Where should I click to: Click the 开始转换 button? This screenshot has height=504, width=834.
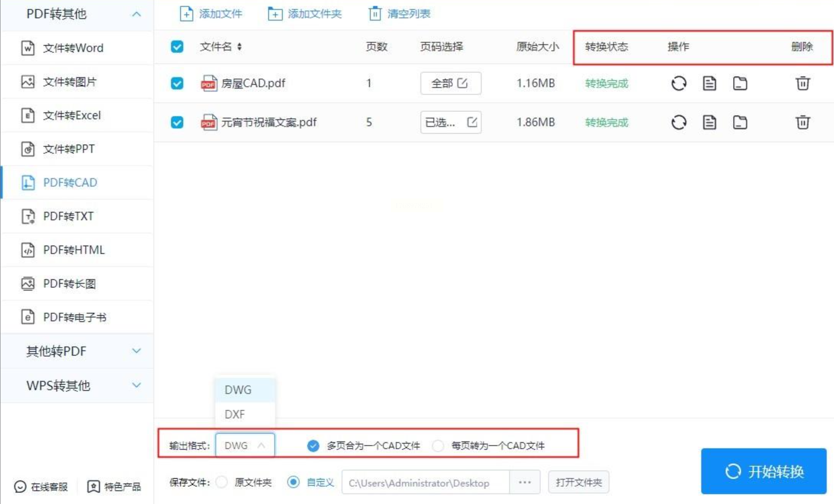click(764, 471)
